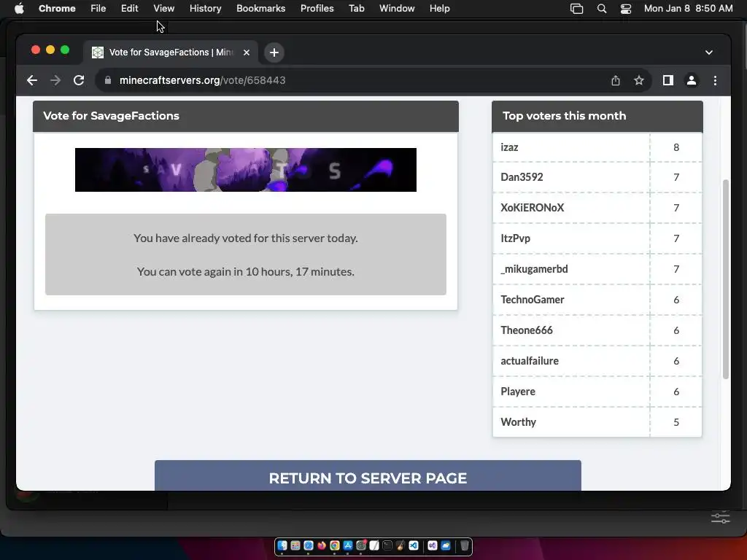Screen dimensions: 747x560
Task: Open the weather app in dock
Action: [x=446, y=545]
